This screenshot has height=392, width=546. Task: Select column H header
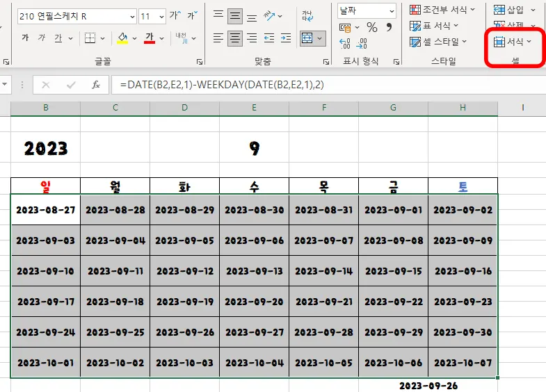463,108
